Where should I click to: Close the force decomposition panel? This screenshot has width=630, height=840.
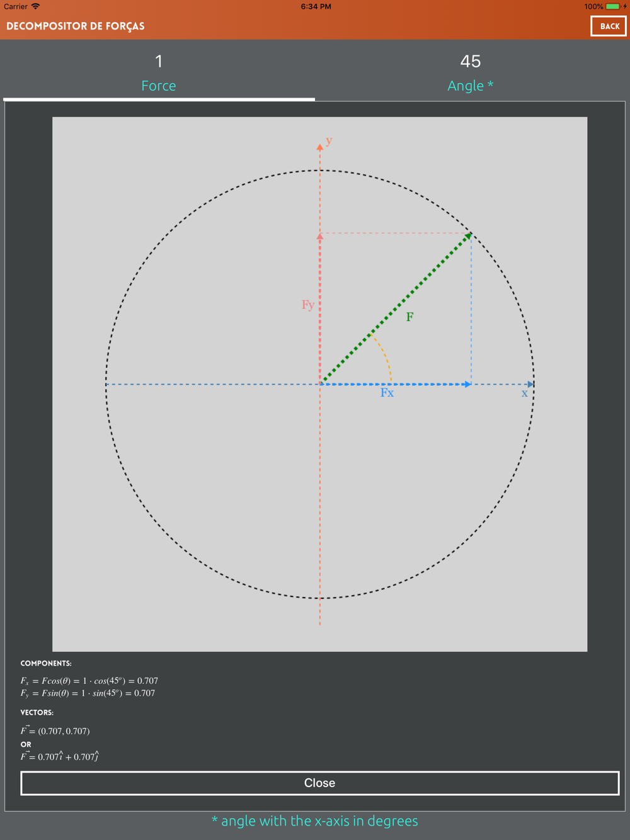[319, 783]
